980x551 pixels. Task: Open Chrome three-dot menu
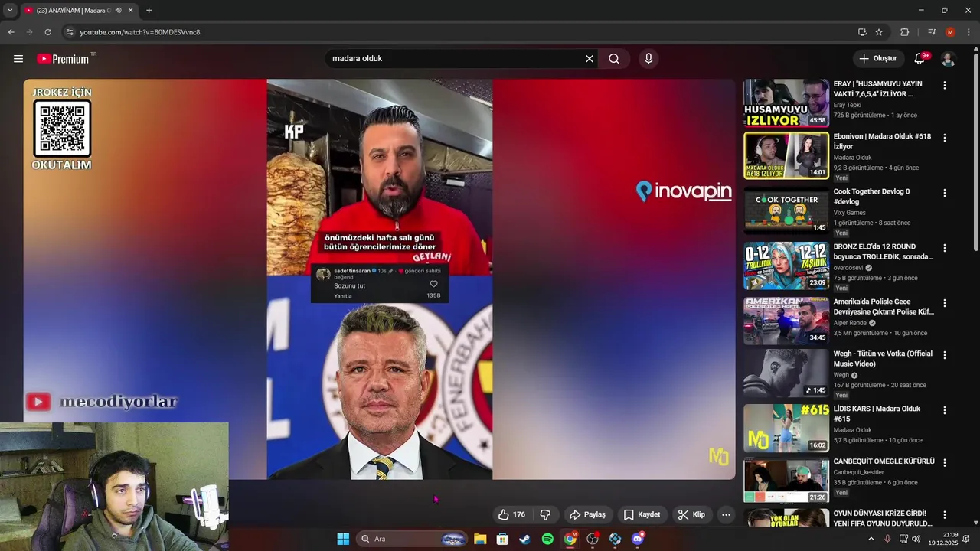point(969,32)
